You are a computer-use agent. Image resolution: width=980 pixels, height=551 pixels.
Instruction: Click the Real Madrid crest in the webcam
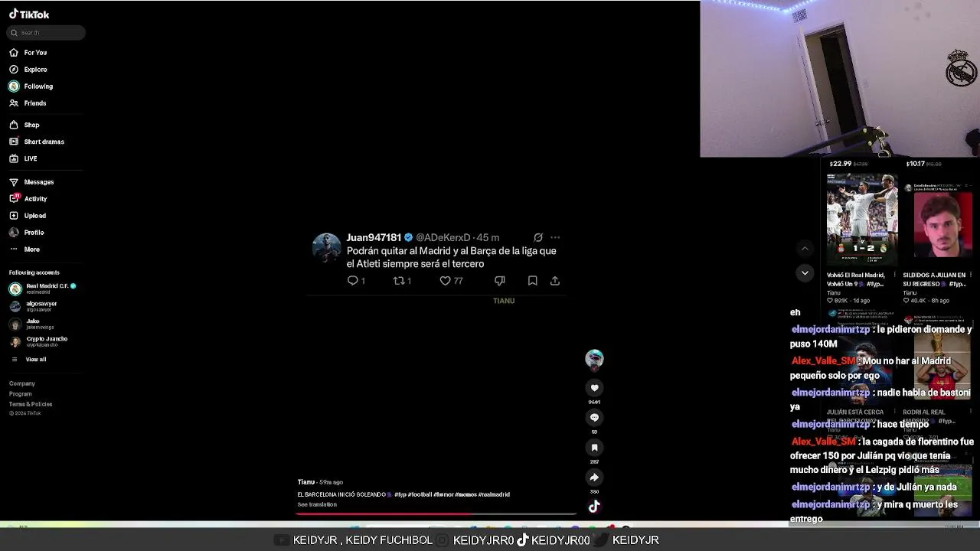[960, 68]
